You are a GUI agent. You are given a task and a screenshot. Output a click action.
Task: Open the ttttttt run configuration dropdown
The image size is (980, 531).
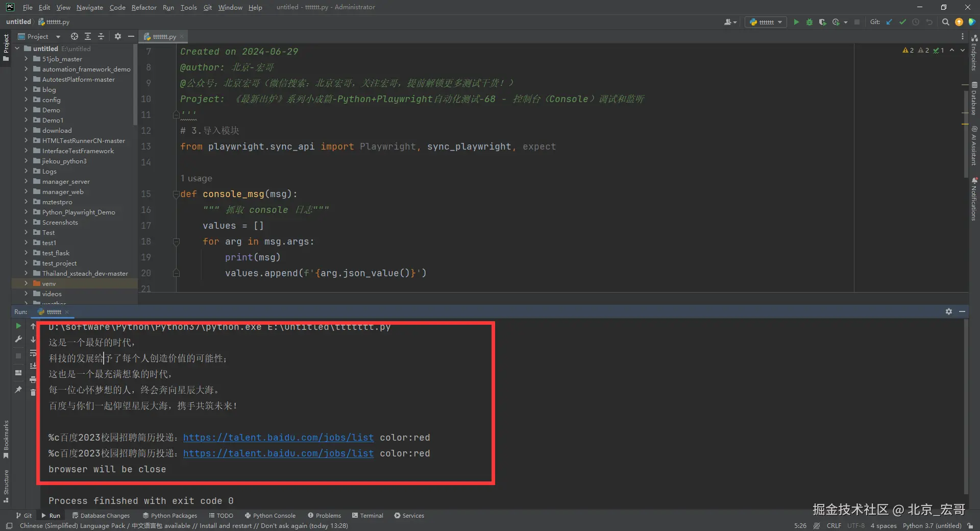766,22
